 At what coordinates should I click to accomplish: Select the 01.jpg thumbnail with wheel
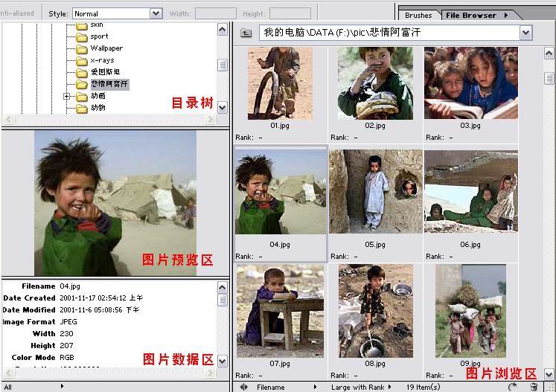(280, 83)
